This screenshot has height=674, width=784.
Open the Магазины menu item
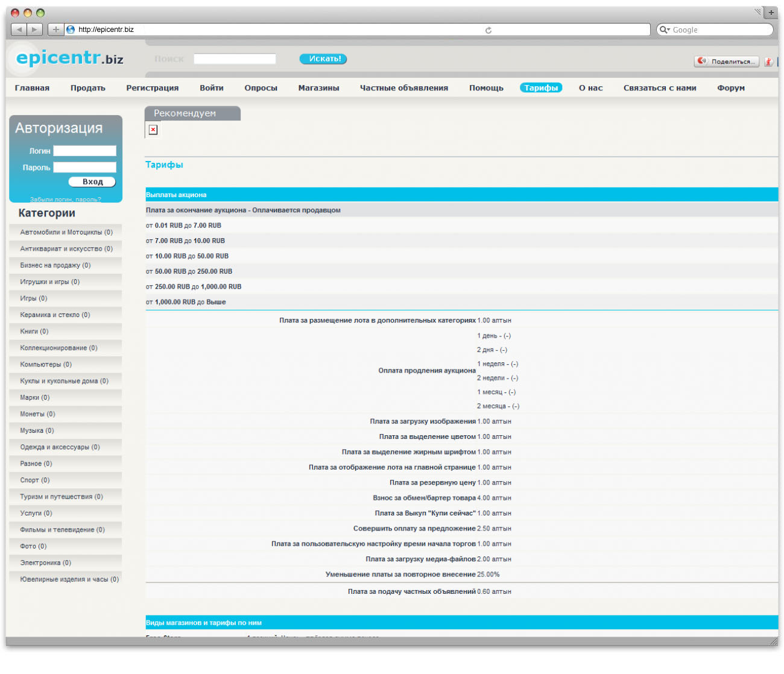click(x=319, y=88)
